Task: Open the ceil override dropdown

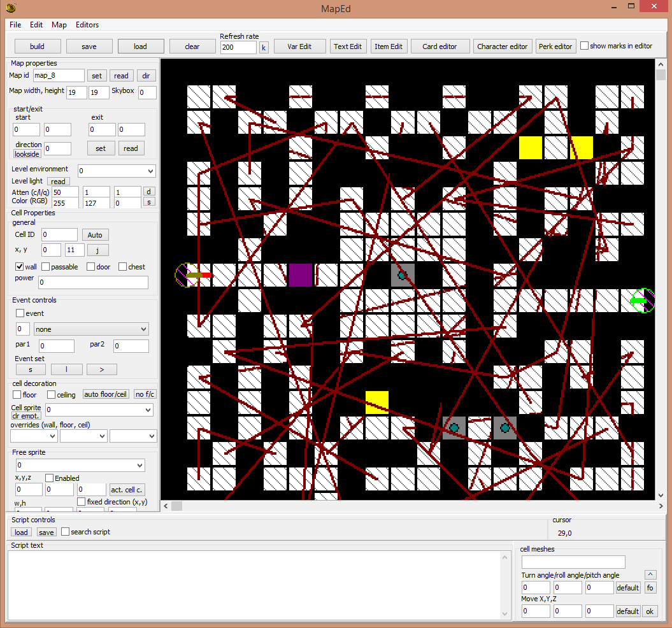Action: [x=133, y=436]
